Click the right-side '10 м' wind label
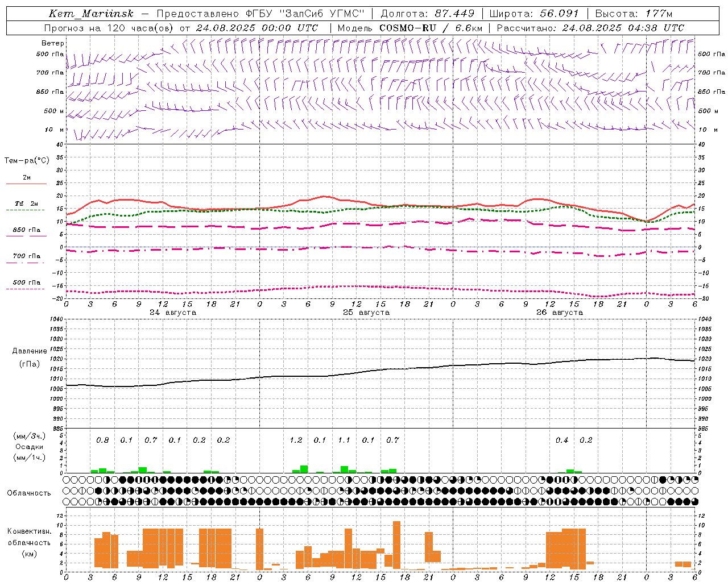 coord(707,130)
